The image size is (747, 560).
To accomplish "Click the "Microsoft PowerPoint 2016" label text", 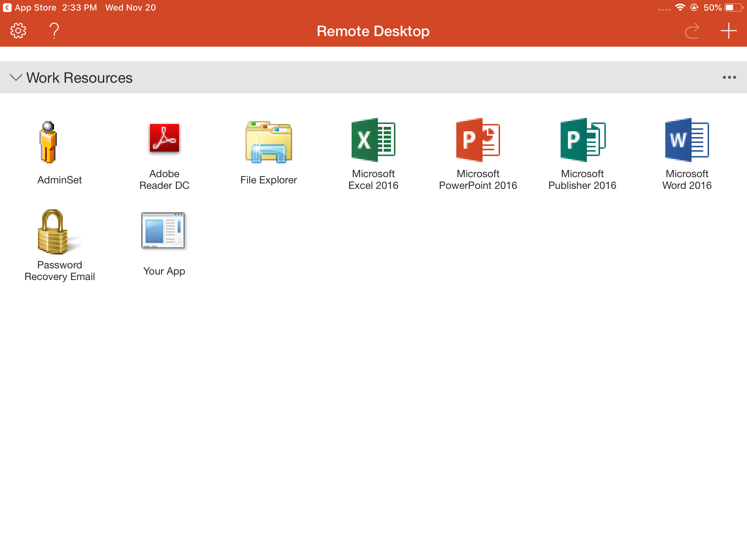I will 478,179.
